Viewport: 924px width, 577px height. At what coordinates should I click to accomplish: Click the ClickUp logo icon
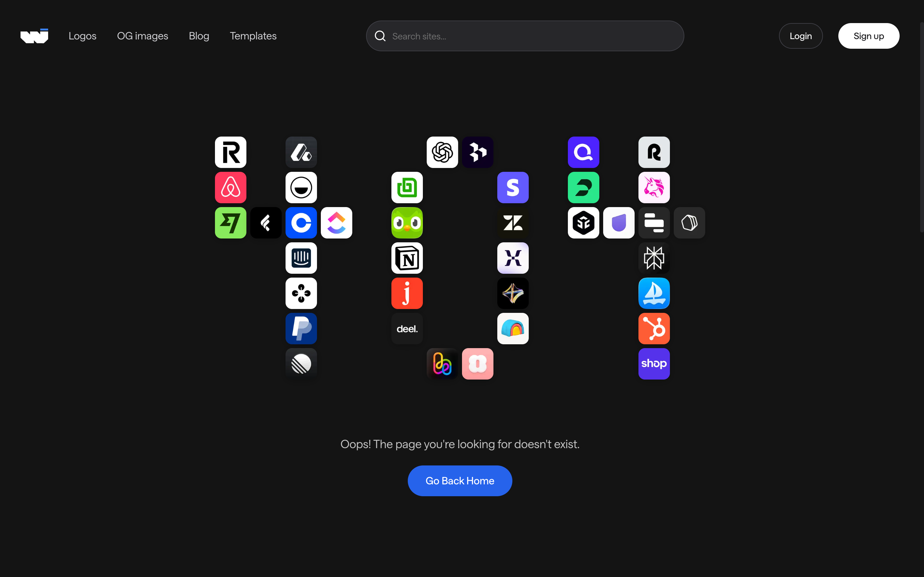tap(336, 223)
